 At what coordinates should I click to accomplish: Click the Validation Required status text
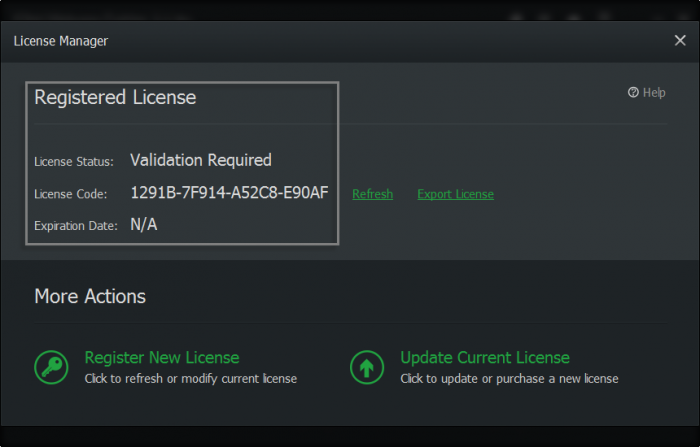[201, 160]
